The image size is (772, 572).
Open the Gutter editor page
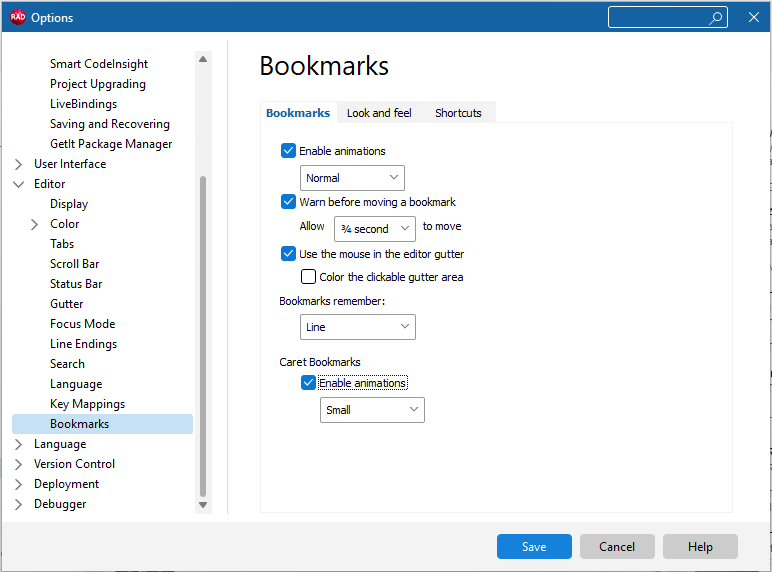click(66, 304)
